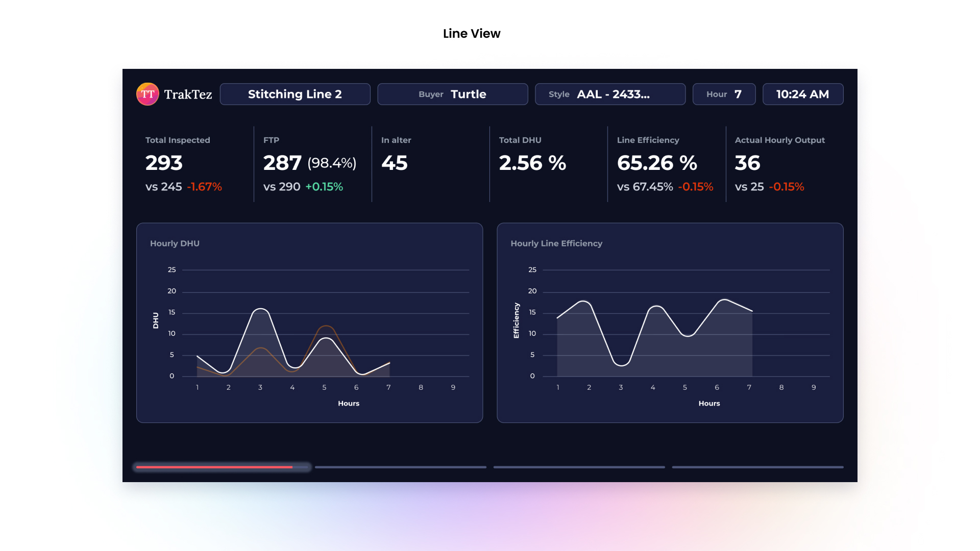Image resolution: width=980 pixels, height=551 pixels.
Task: Select the Total Inspected 293 stat
Action: pyautogui.click(x=164, y=163)
